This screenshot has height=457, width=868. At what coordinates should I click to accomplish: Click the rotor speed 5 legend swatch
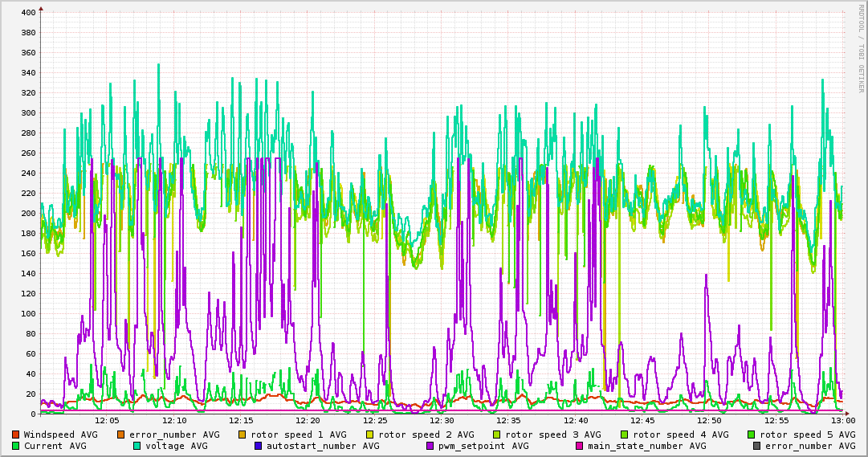752,435
